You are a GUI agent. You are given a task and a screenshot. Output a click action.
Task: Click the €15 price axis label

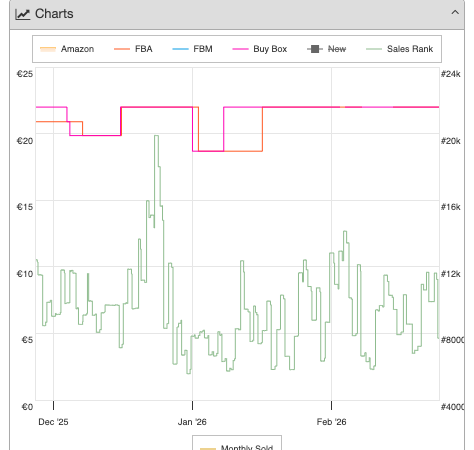[25, 207]
